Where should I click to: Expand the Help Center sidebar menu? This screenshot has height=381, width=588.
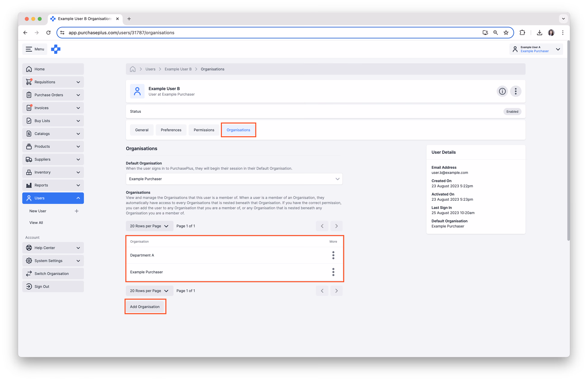point(53,248)
